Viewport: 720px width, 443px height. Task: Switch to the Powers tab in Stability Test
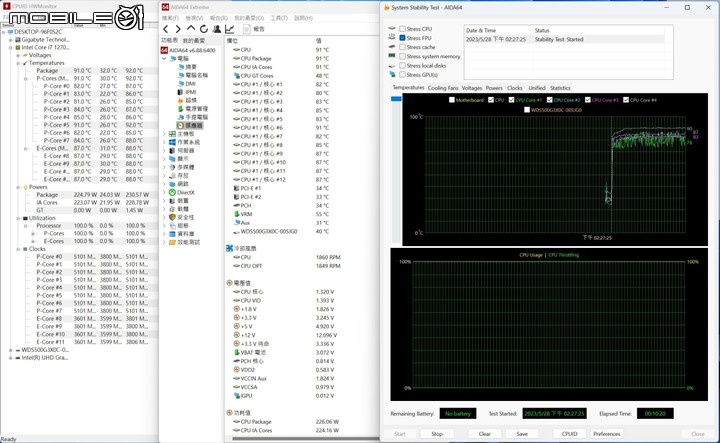(494, 88)
